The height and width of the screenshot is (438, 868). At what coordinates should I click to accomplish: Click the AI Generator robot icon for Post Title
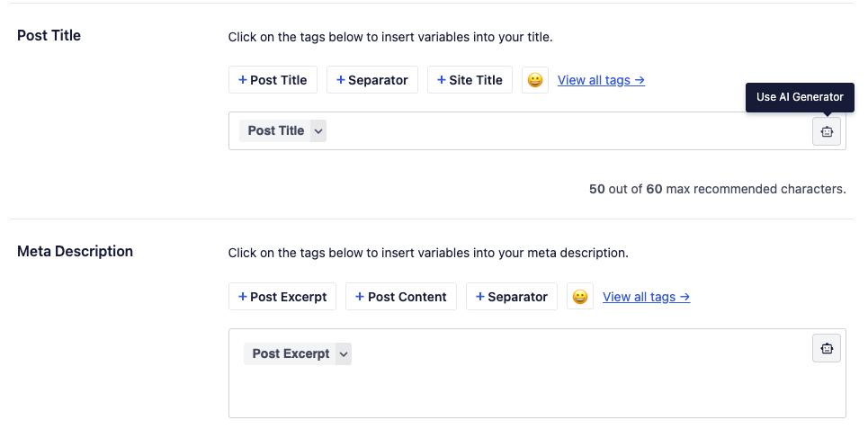(x=827, y=131)
